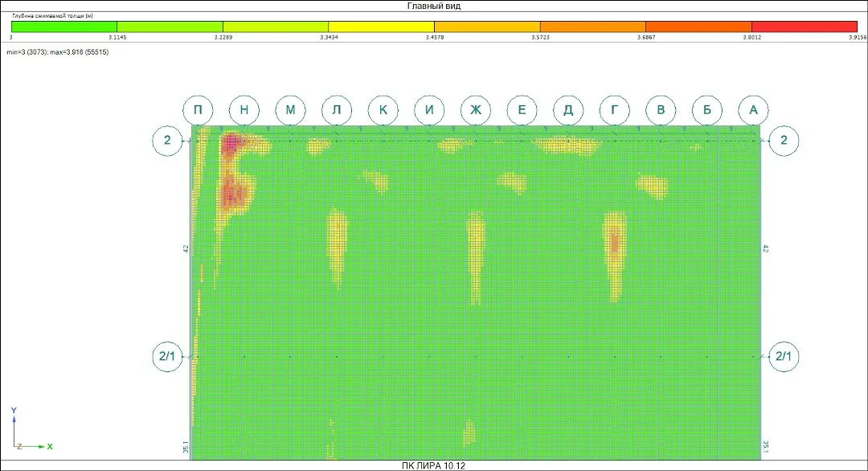
Task: Select the axis marker Ж
Action: click(x=476, y=109)
